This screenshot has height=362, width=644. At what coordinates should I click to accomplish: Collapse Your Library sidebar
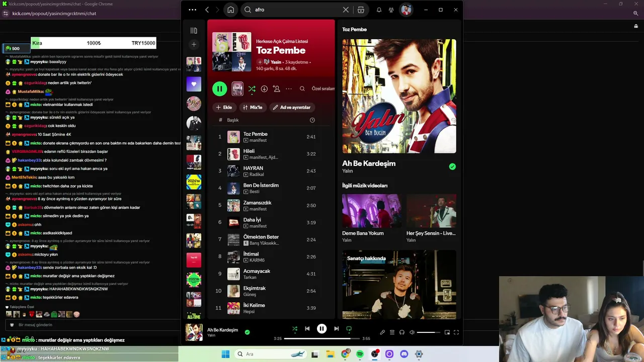194,31
